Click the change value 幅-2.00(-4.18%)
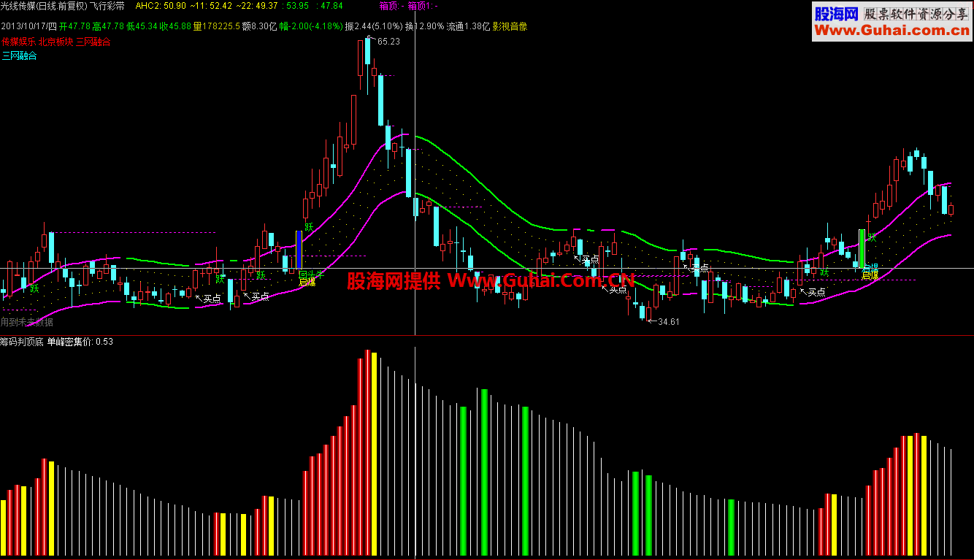 coord(311,26)
